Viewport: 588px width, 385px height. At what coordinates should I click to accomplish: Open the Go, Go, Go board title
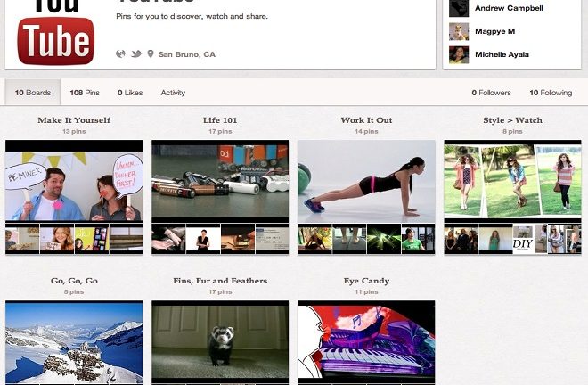74,281
